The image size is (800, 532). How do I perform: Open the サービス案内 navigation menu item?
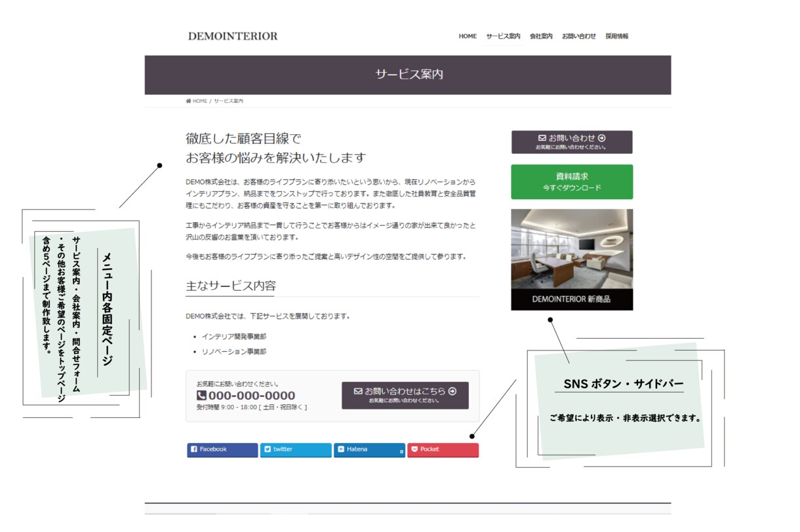tap(503, 36)
